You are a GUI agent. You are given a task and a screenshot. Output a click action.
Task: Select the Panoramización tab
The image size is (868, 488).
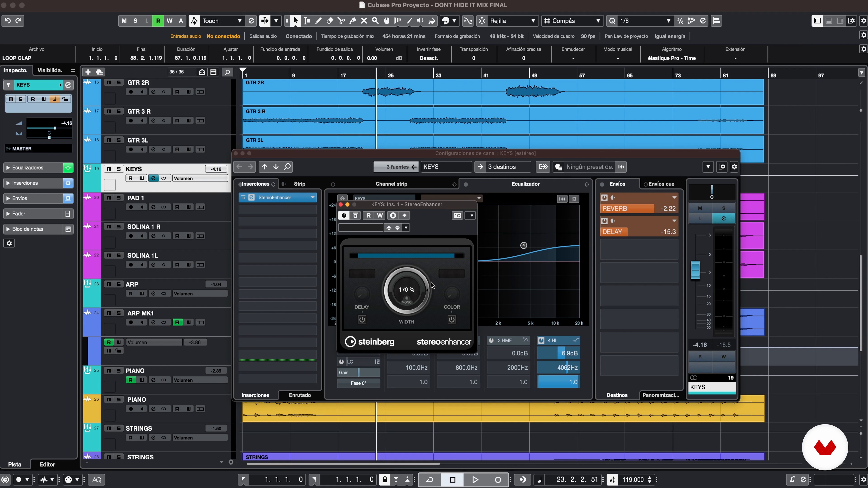click(x=661, y=395)
